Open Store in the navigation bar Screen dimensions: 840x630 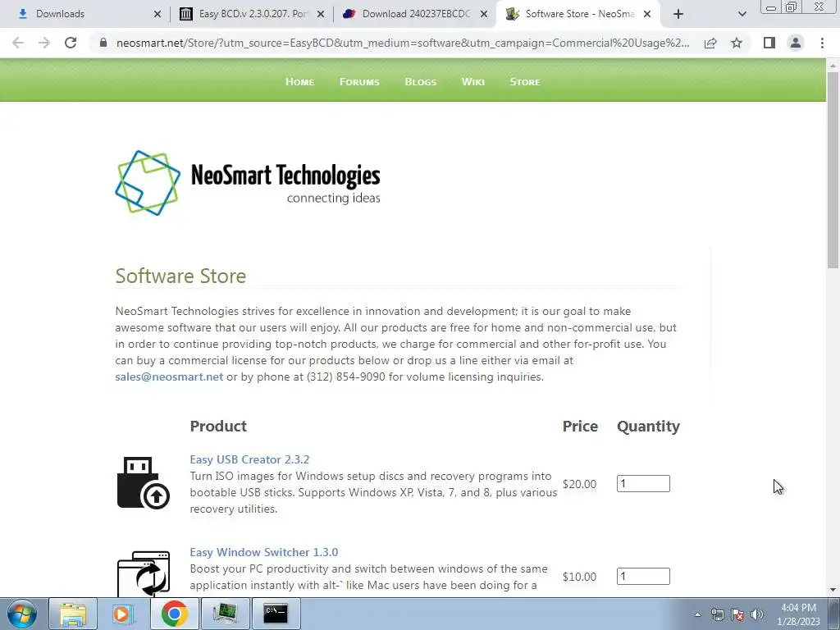pos(525,82)
